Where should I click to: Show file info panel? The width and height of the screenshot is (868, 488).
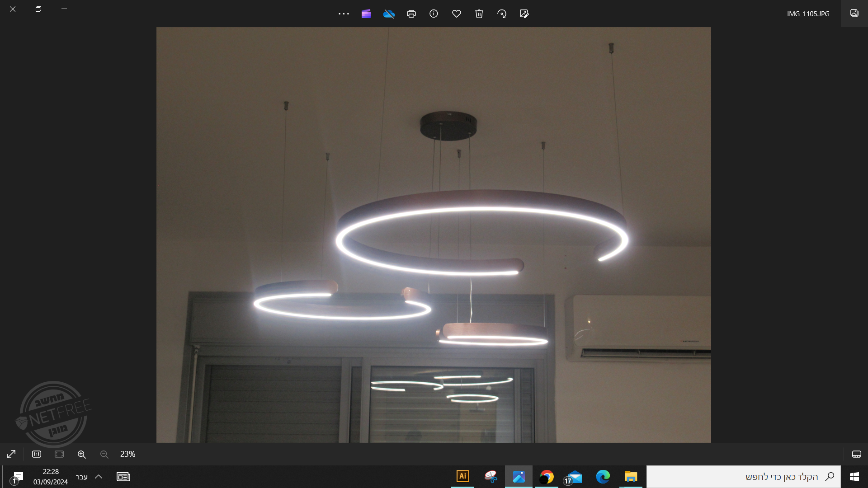[x=434, y=14]
